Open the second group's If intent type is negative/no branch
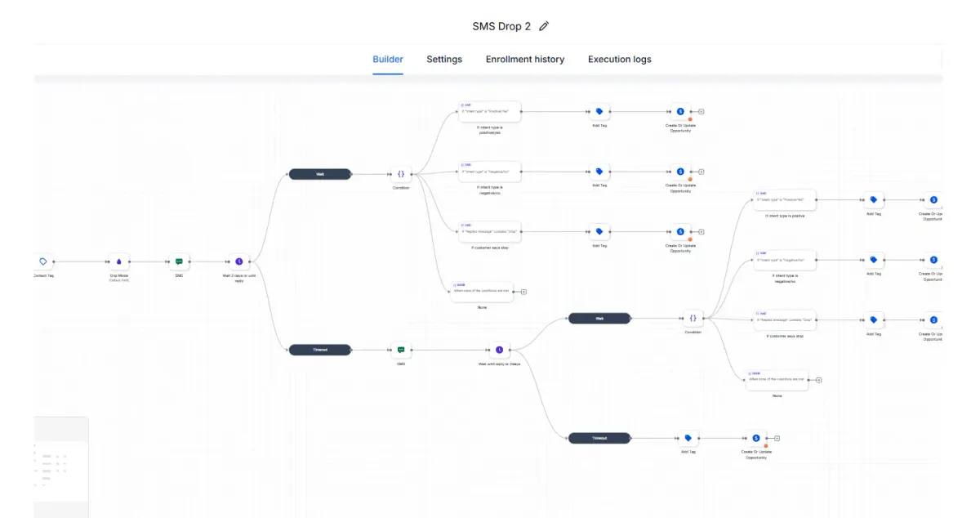 tap(785, 261)
